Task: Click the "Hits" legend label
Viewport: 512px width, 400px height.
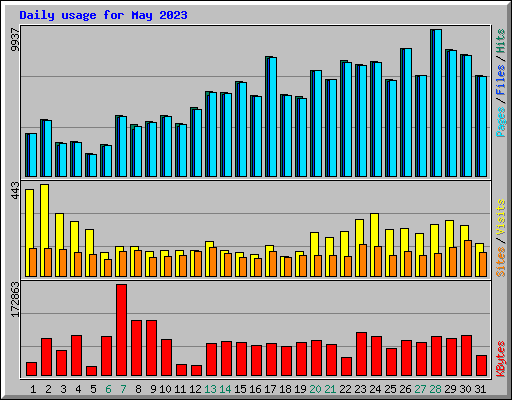Action: [x=501, y=41]
